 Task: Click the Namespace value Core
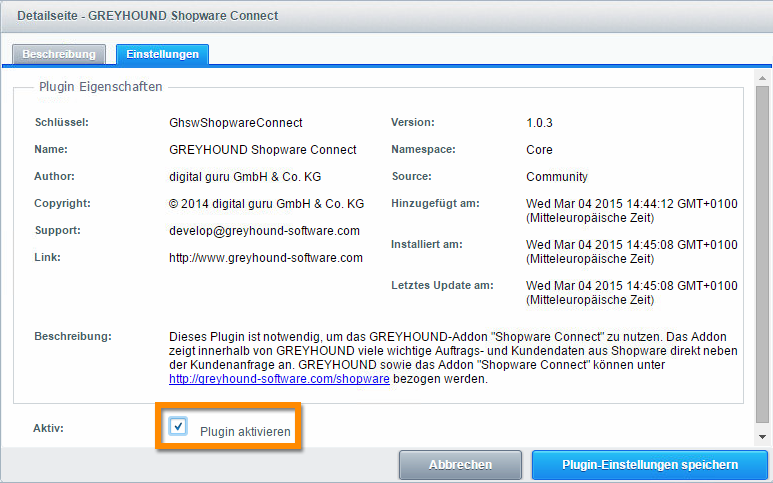pyautogui.click(x=539, y=150)
